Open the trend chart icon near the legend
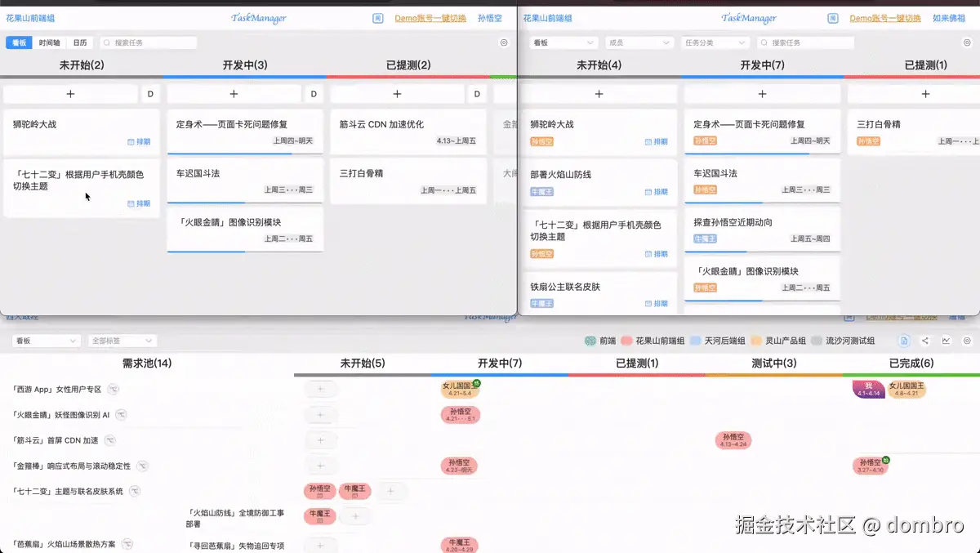 [947, 341]
